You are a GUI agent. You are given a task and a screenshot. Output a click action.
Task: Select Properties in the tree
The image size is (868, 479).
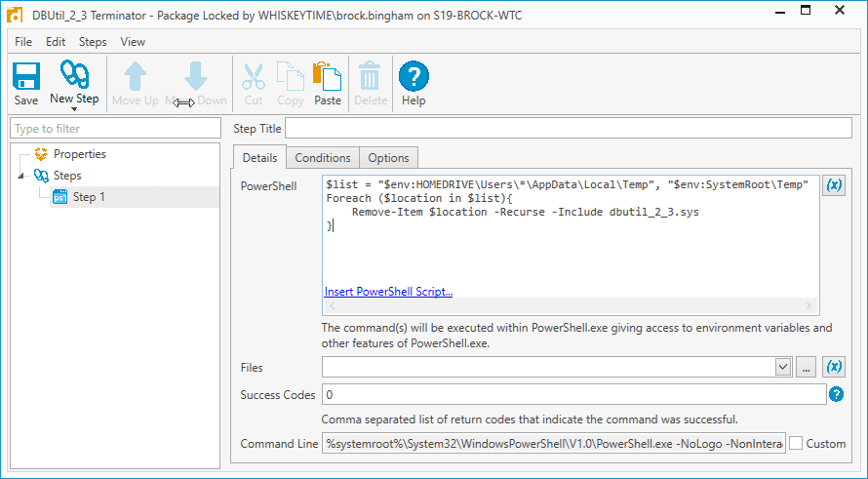(80, 154)
